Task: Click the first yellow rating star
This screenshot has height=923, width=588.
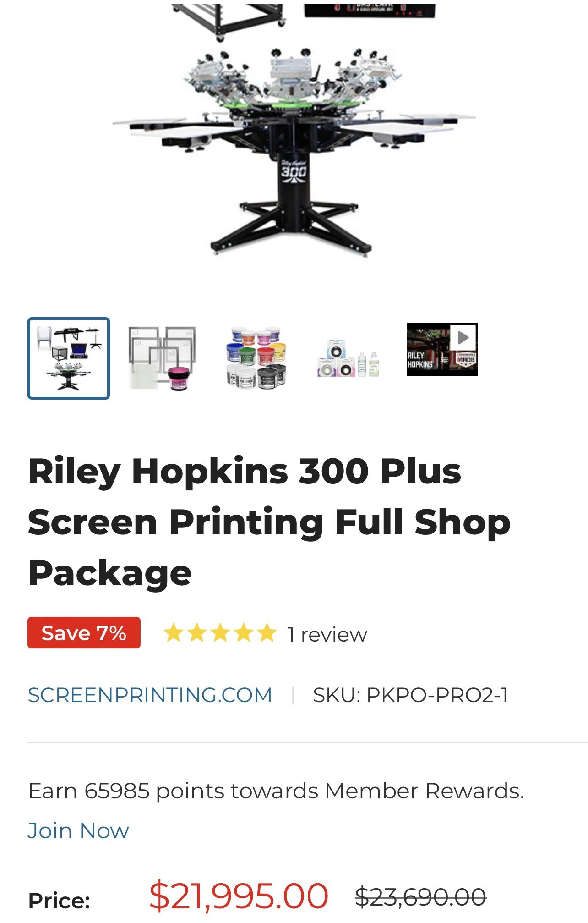Action: point(174,633)
